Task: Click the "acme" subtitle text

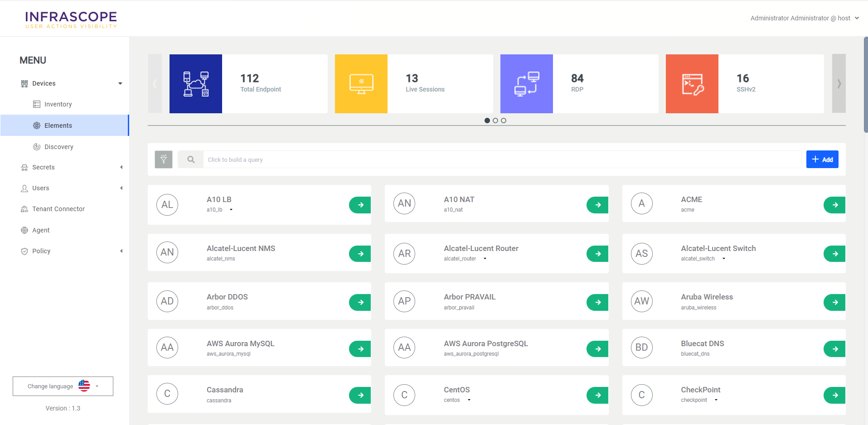Action: click(688, 210)
